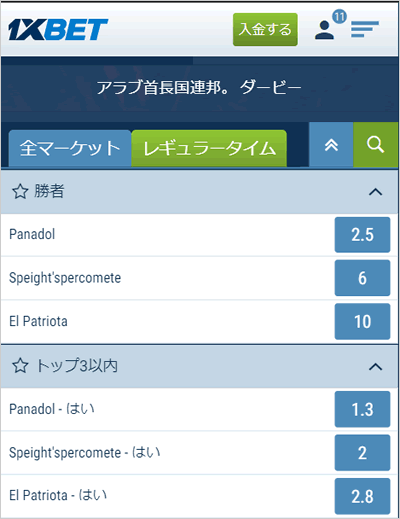400x519 pixels.
Task: Collapse the トップ3以内 section chevron
Action: point(376,367)
